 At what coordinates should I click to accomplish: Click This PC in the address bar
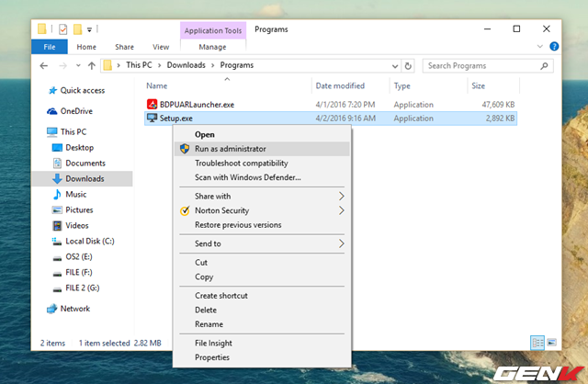139,65
